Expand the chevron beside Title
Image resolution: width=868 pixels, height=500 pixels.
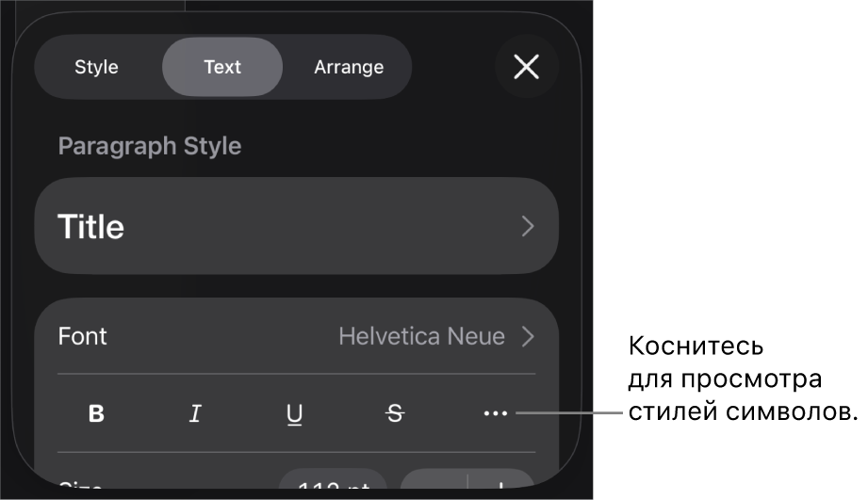(528, 226)
